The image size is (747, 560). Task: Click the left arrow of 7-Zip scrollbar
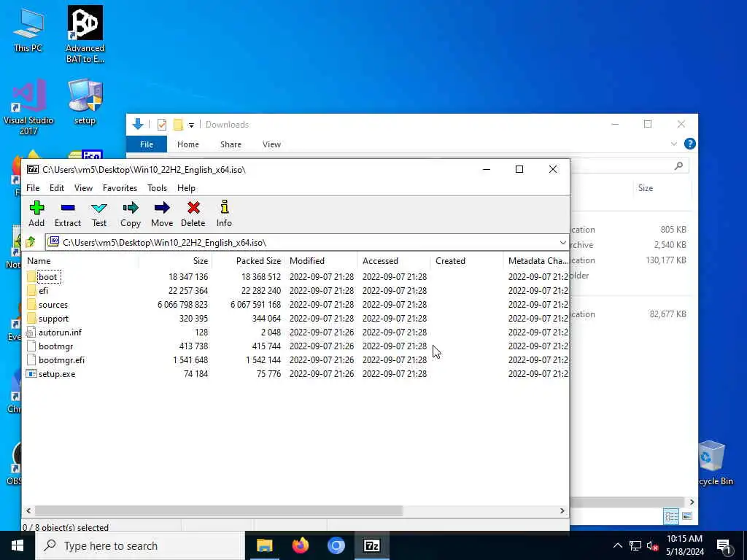click(28, 510)
